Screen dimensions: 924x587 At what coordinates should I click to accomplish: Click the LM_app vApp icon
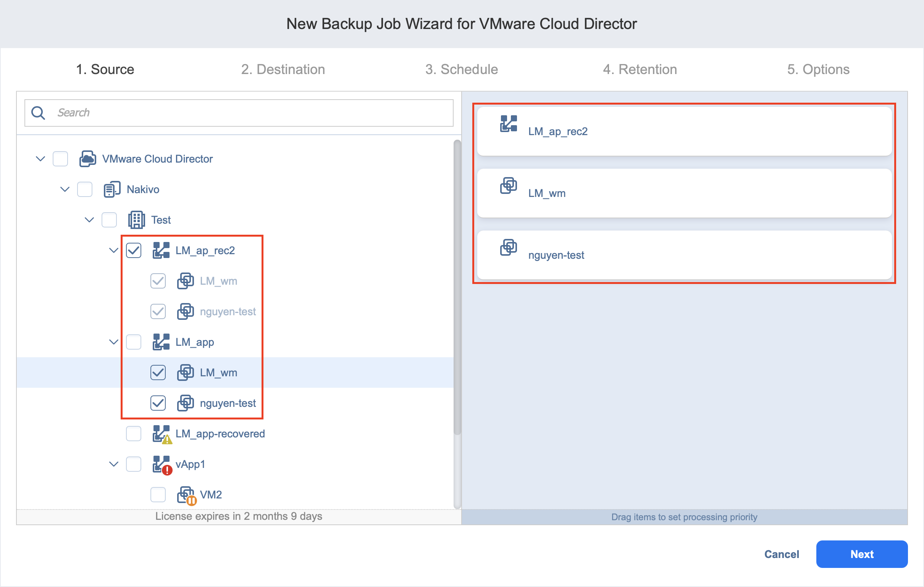[161, 342]
